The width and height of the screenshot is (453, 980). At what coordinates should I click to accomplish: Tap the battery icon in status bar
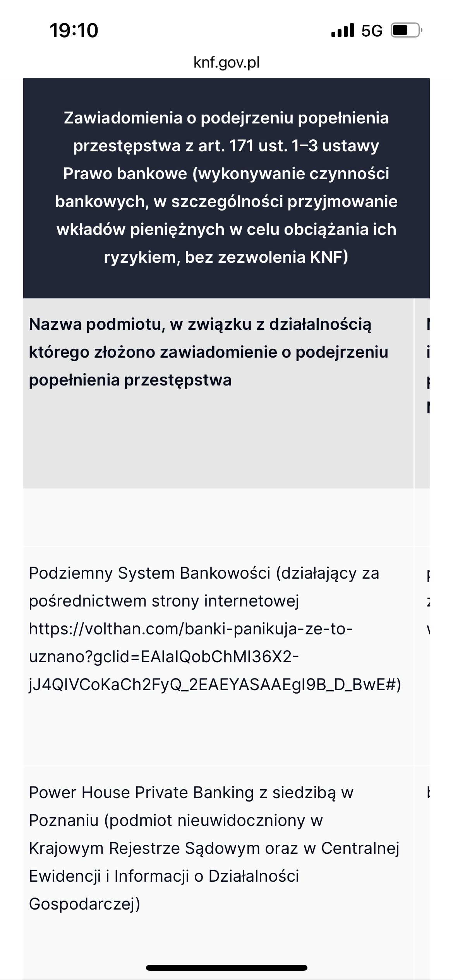[406, 30]
